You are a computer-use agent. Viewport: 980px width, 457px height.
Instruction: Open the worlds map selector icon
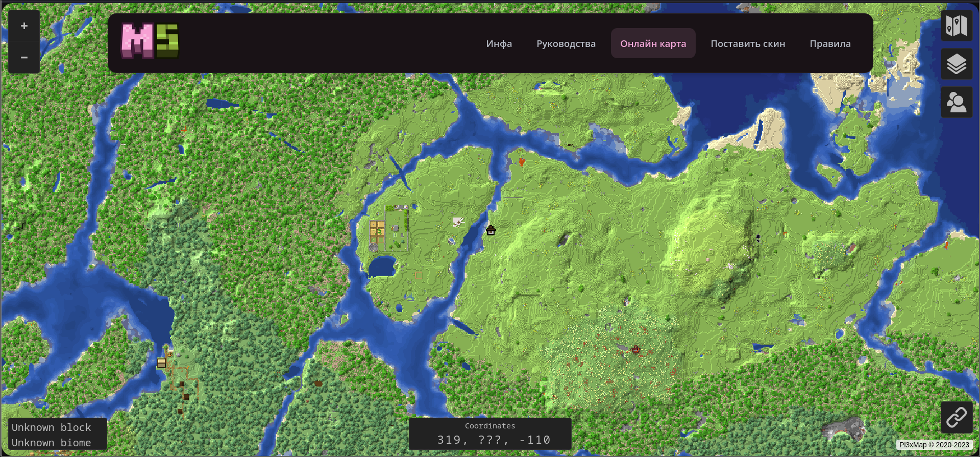pos(957,26)
